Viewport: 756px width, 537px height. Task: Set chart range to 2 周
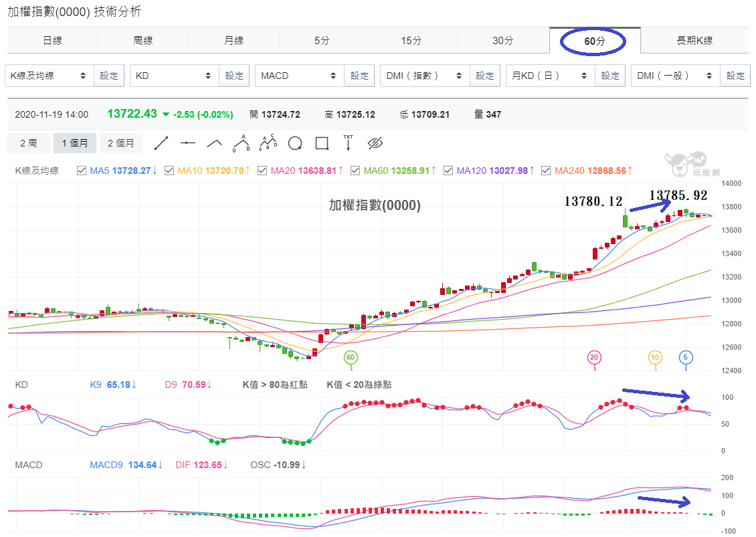click(29, 143)
